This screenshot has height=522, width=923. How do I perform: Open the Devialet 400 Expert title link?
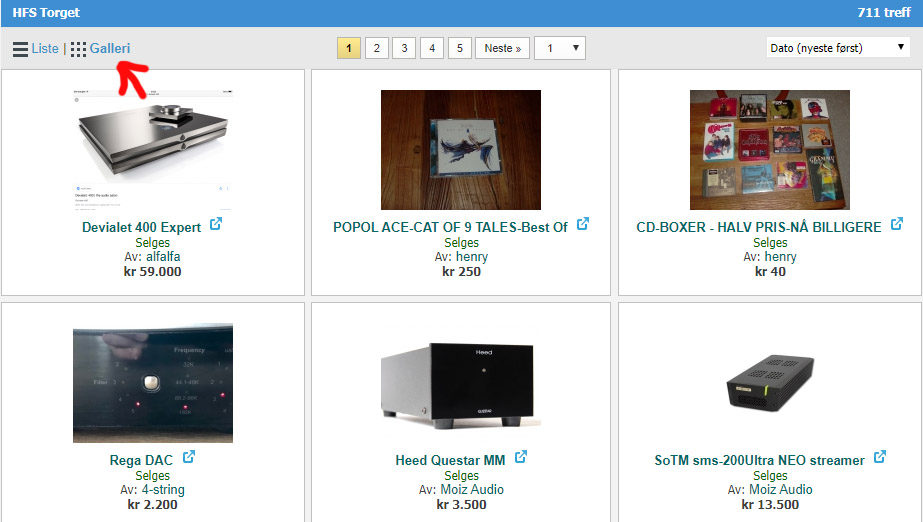click(141, 227)
